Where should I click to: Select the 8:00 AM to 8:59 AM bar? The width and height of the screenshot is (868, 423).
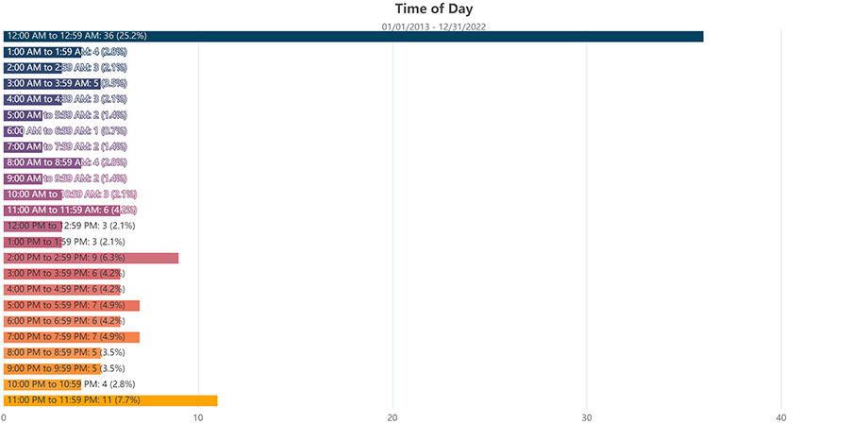point(42,162)
